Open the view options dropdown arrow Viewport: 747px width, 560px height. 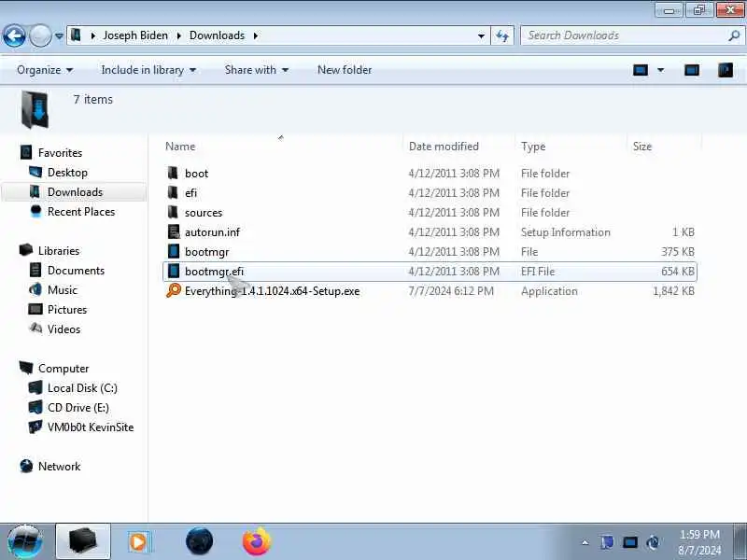pyautogui.click(x=661, y=71)
